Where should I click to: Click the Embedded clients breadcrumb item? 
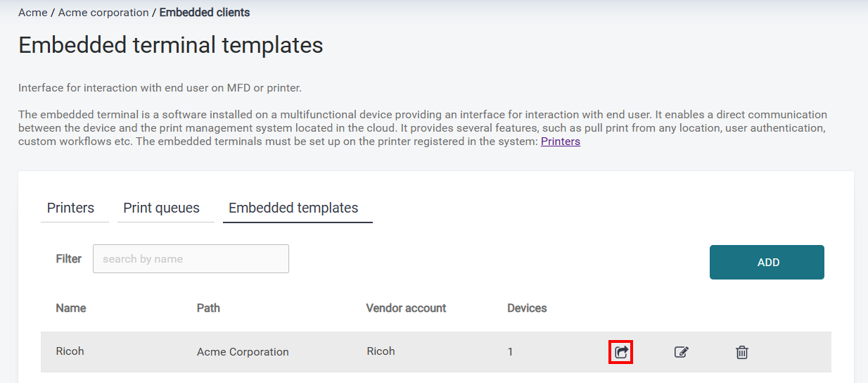[204, 13]
